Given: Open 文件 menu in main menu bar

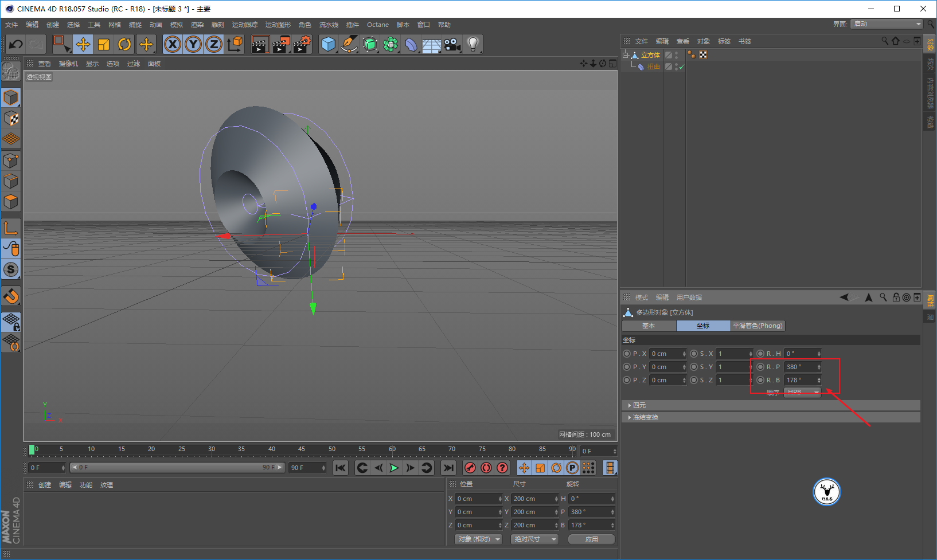Looking at the screenshot, I should [x=11, y=25].
